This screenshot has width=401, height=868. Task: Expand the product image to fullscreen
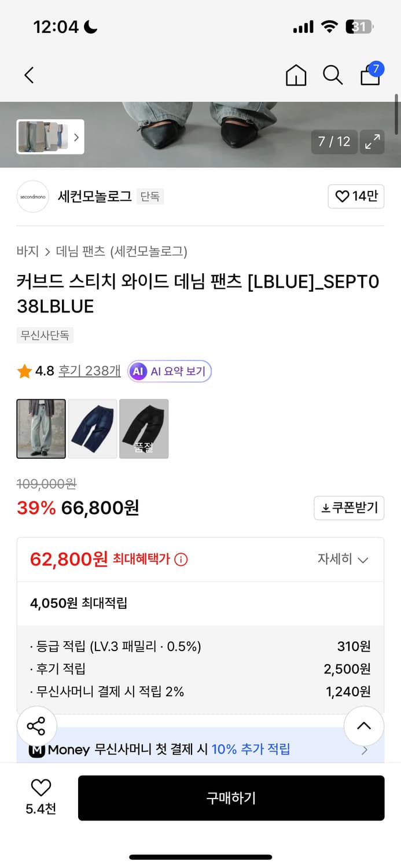(372, 141)
